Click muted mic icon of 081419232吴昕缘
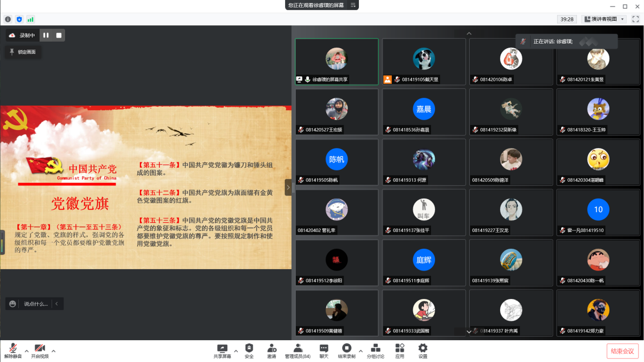This screenshot has width=644, height=362. pyautogui.click(x=475, y=130)
